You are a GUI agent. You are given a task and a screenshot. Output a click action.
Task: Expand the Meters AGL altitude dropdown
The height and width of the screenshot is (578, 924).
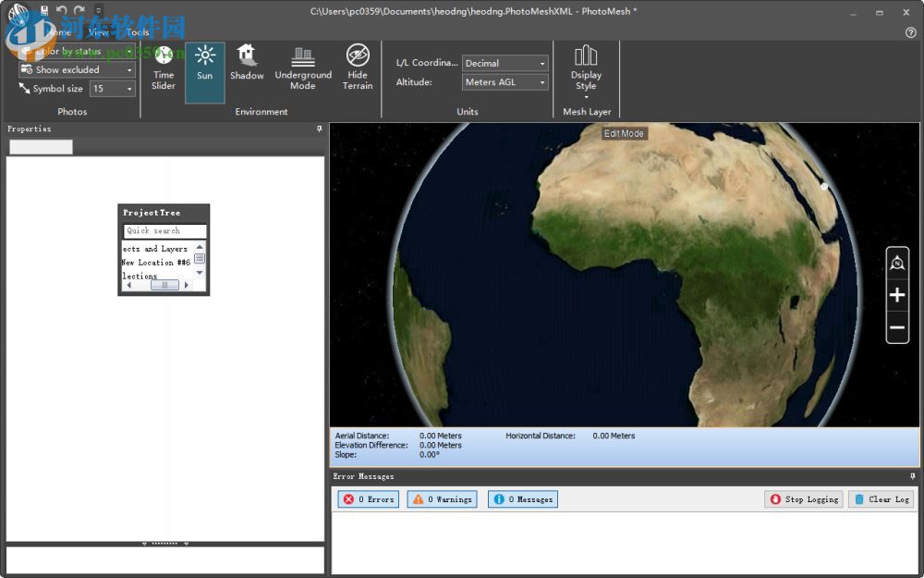(505, 82)
